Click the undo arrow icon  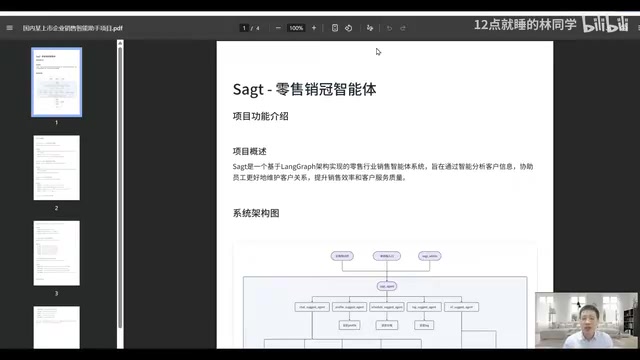click(389, 28)
